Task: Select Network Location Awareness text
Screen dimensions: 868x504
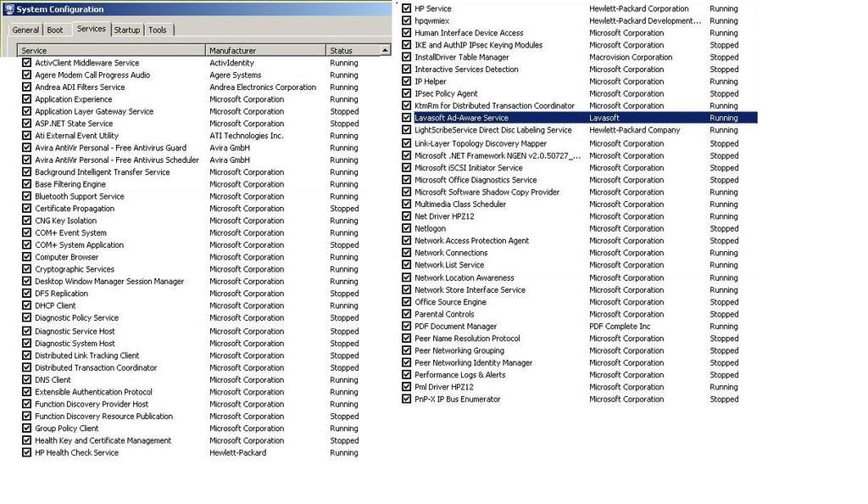Action: (465, 277)
